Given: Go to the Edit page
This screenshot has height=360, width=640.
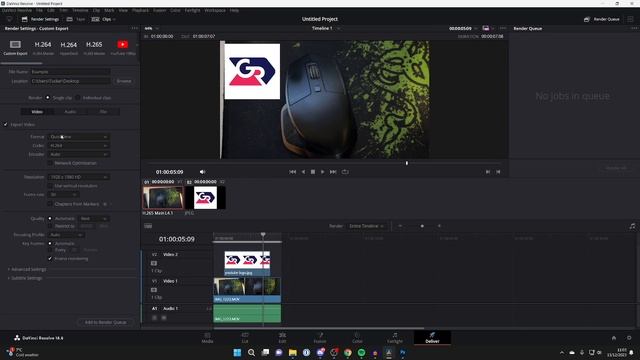Looking at the screenshot, I should tap(282, 338).
